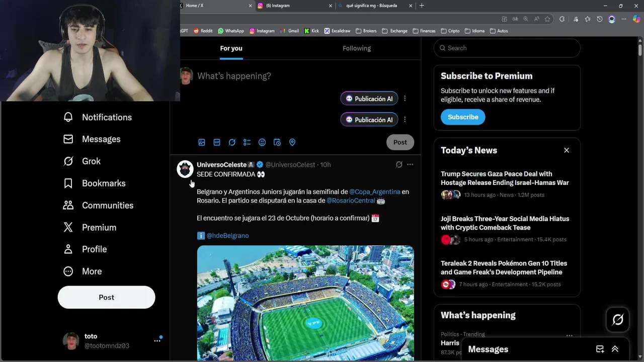This screenshot has height=362, width=644.
Task: Add a GIF to the post
Action: (x=217, y=142)
